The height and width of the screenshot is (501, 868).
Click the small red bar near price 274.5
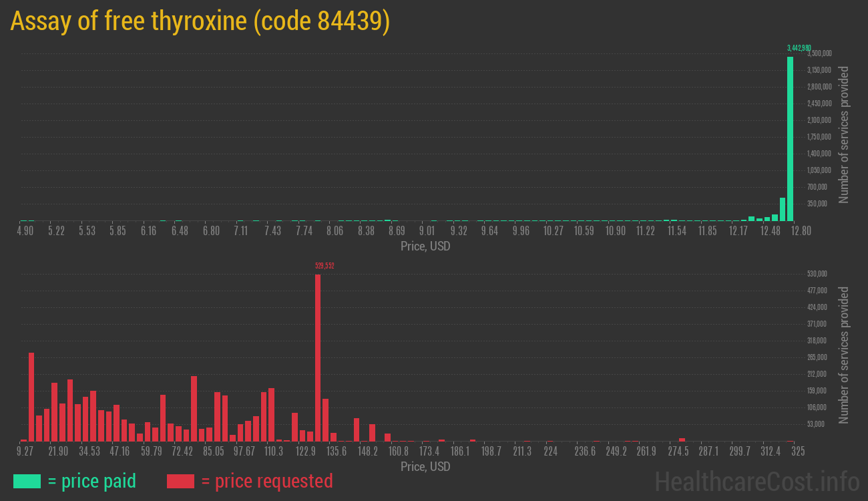point(682,439)
